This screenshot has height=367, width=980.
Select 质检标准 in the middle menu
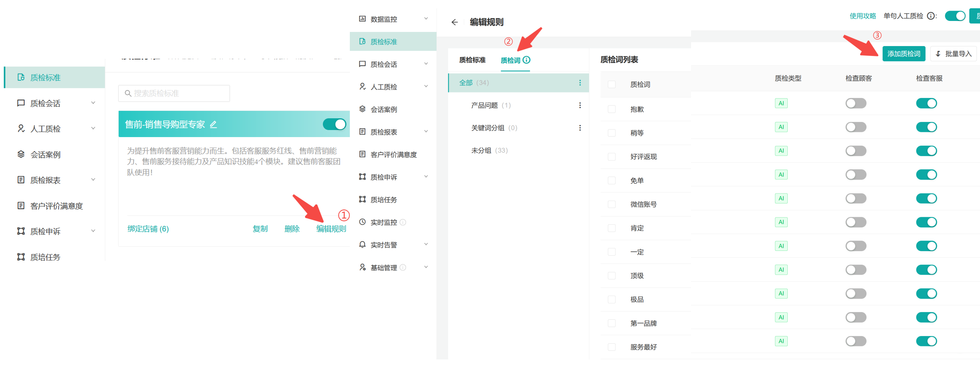[392, 42]
